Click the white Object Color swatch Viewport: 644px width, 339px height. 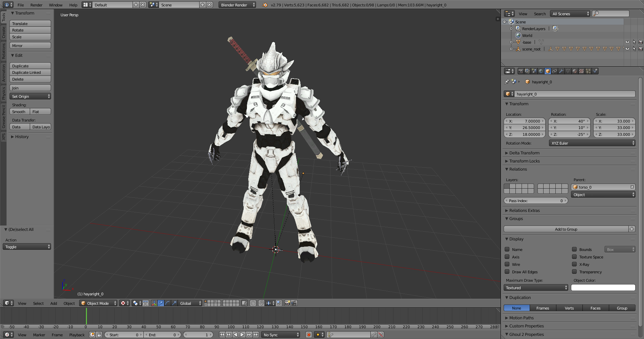click(x=603, y=288)
